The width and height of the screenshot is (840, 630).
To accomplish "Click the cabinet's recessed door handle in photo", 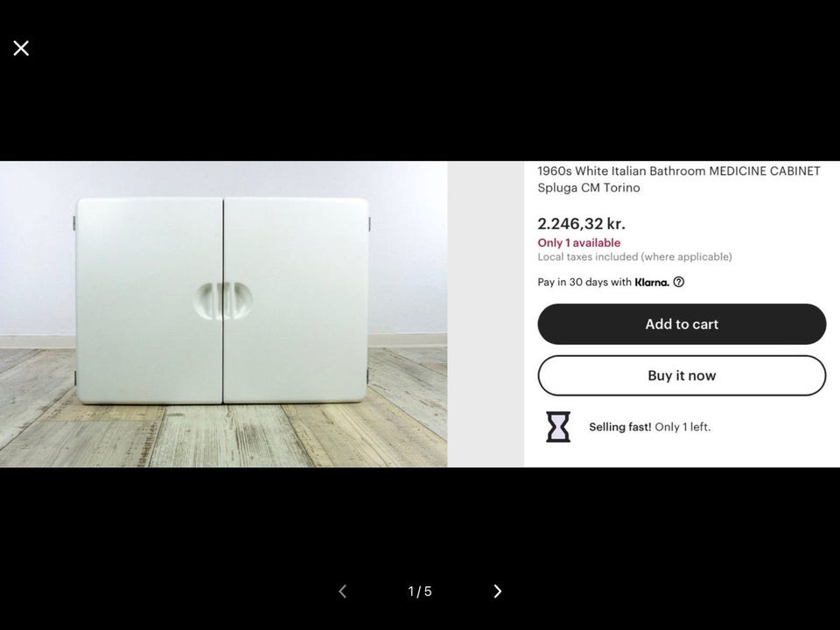I will [223, 300].
